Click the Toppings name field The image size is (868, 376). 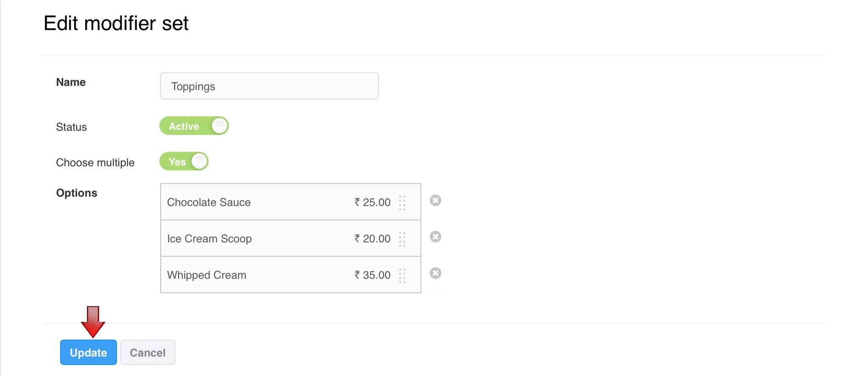pyautogui.click(x=269, y=86)
